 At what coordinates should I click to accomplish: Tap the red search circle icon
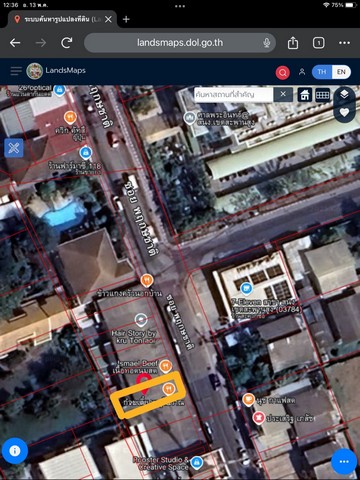[283, 72]
